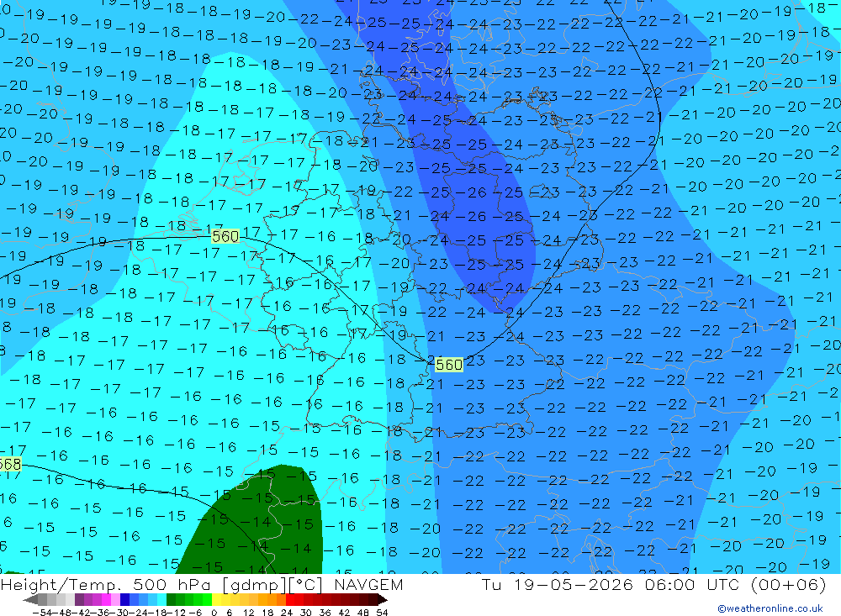
Task: Pick the purple legend swatch near -42
Action: tap(79, 599)
